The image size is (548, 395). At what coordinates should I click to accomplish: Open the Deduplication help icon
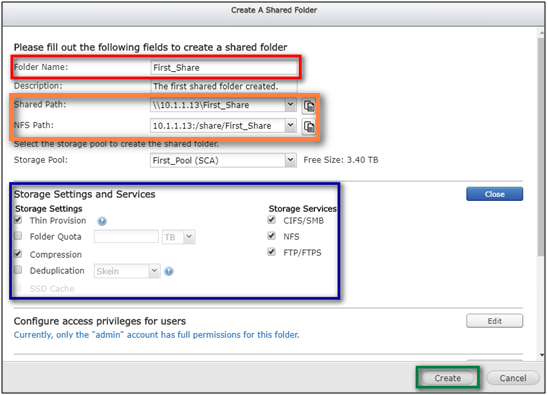[x=169, y=271]
